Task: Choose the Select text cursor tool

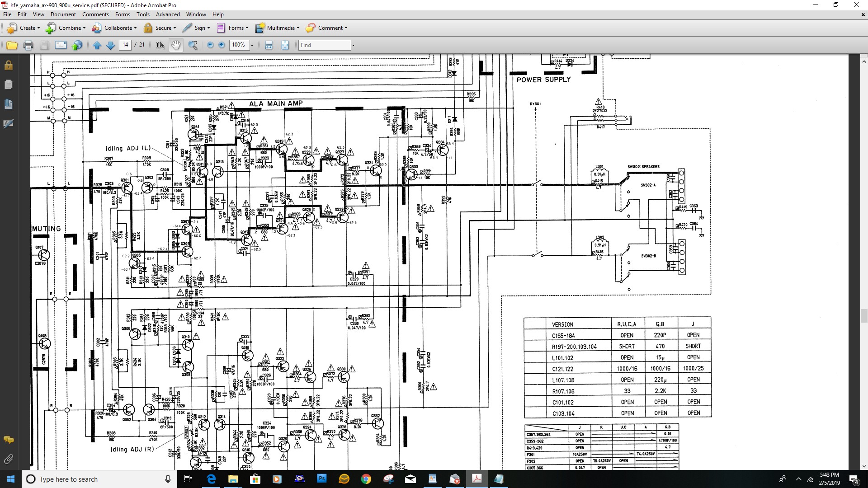Action: pos(160,45)
